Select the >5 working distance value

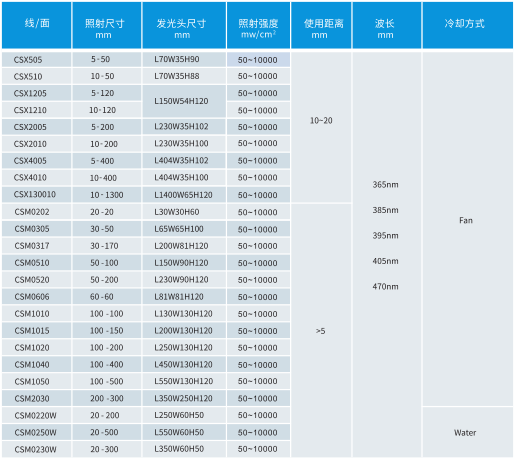pyautogui.click(x=321, y=331)
